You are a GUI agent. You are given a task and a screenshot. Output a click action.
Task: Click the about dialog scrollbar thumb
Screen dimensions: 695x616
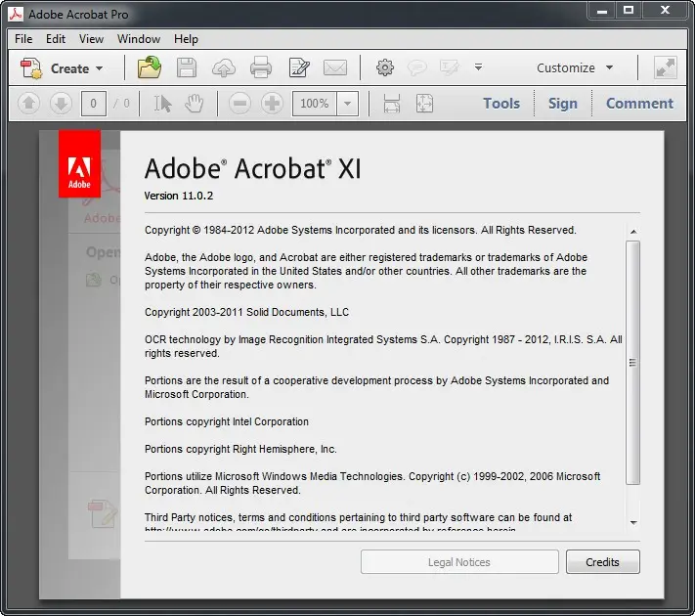[633, 363]
